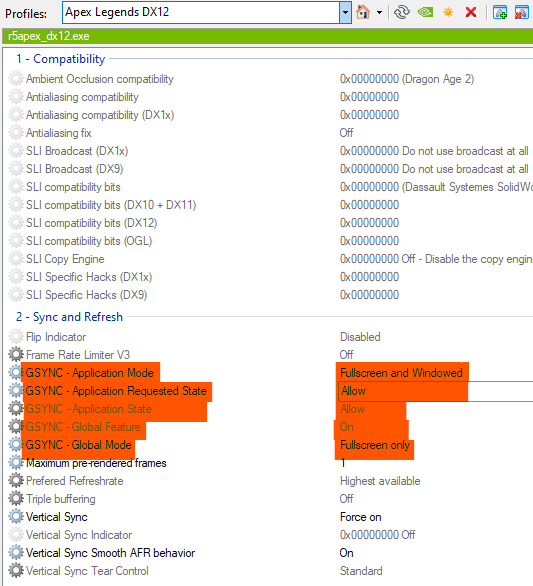Screen dimensions: 533x586
Task: Select the 'Maximum pre-rendered frames' setting name
Action: click(x=96, y=463)
